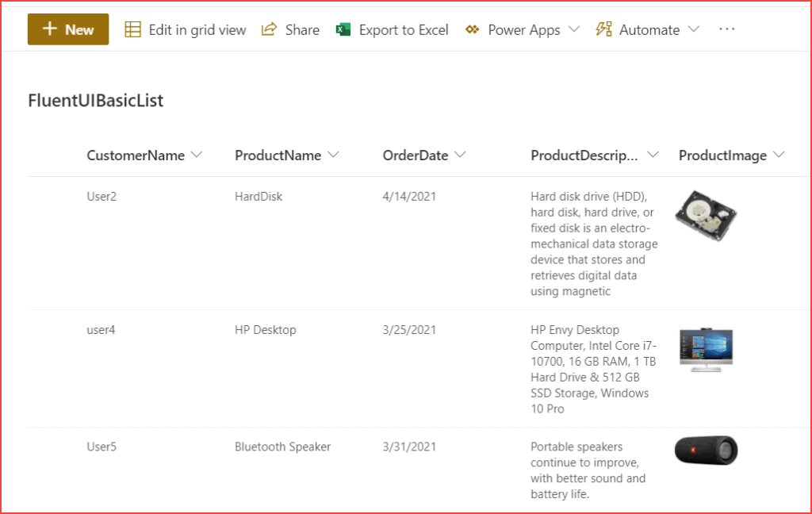Click the Excel icon
Viewport: 812px width, 514px height.
[x=343, y=29]
